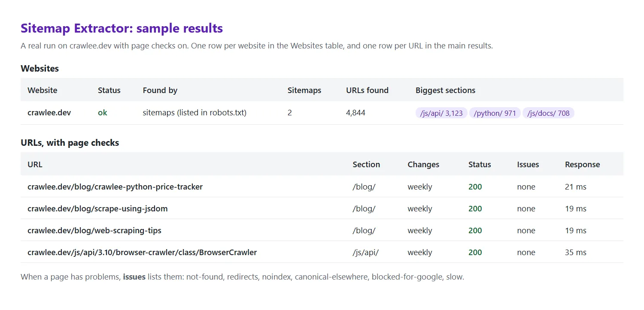Click "19 ms" in the scrape-using-jsdom row
Viewport: 644px width, 310px height.
[576, 209]
